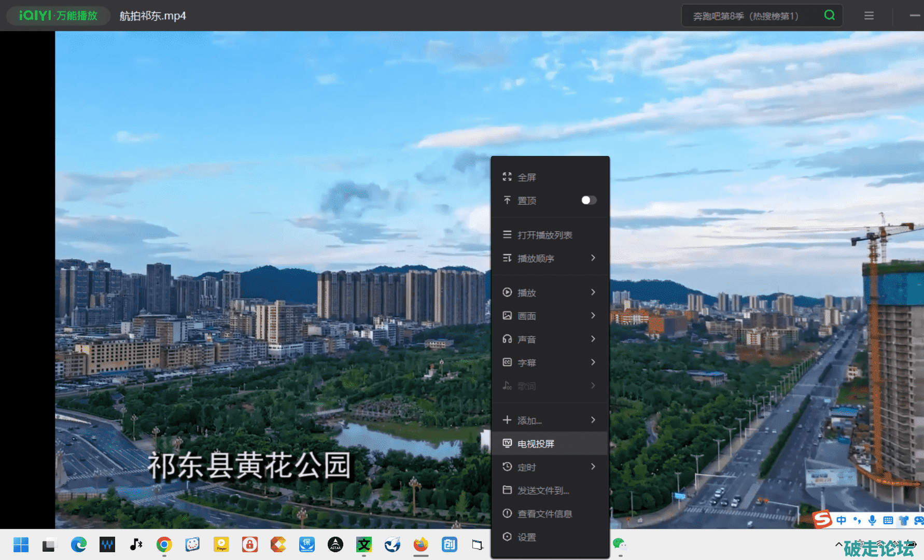Open the hamburger main menu icon

(869, 16)
